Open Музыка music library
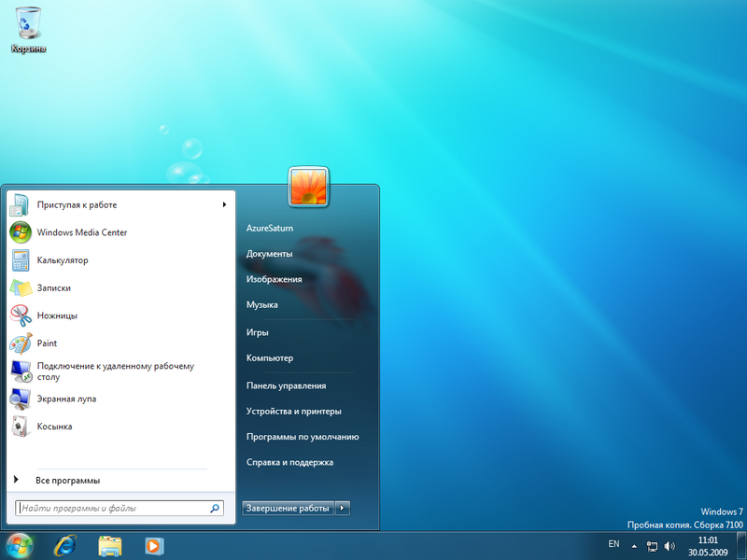 [262, 305]
